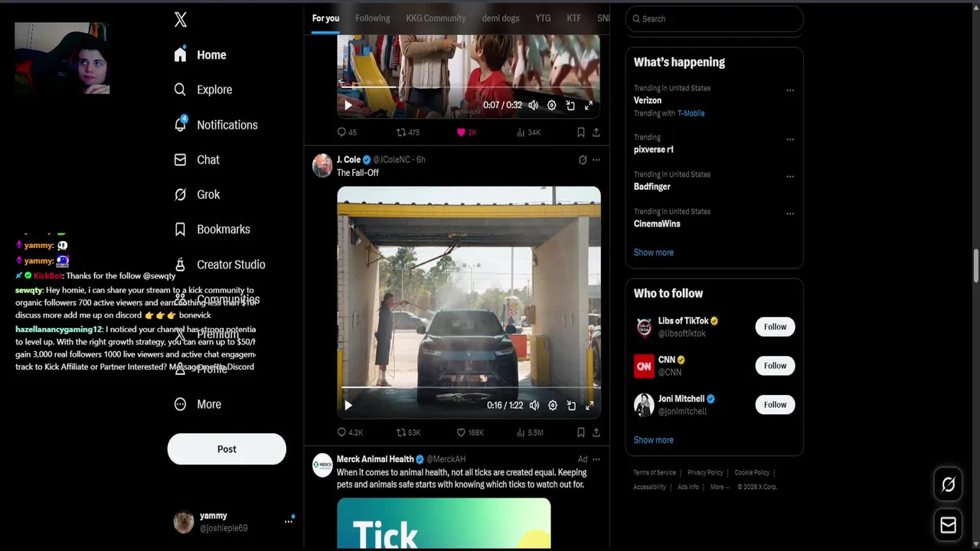Viewport: 980px width, 551px height.
Task: Mute the J. Cole video volume
Action: coord(534,406)
